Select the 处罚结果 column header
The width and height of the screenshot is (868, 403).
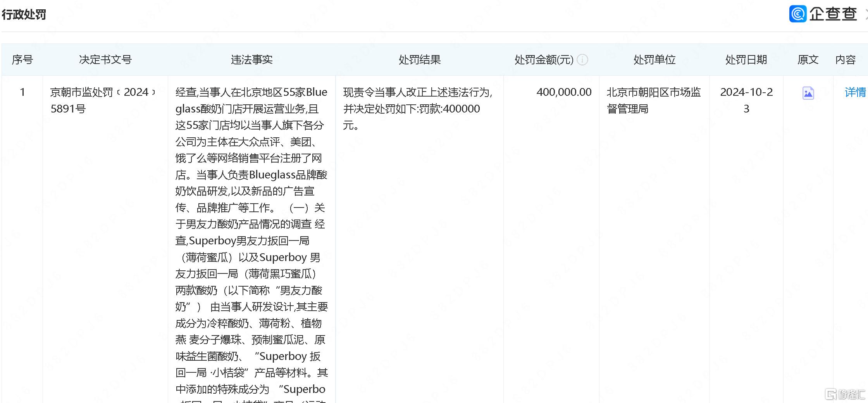pos(420,60)
